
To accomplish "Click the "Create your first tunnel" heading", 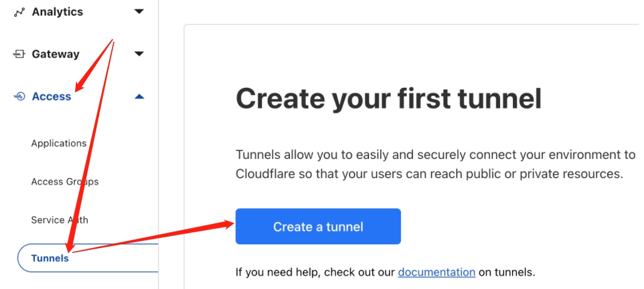I will pos(388,98).
